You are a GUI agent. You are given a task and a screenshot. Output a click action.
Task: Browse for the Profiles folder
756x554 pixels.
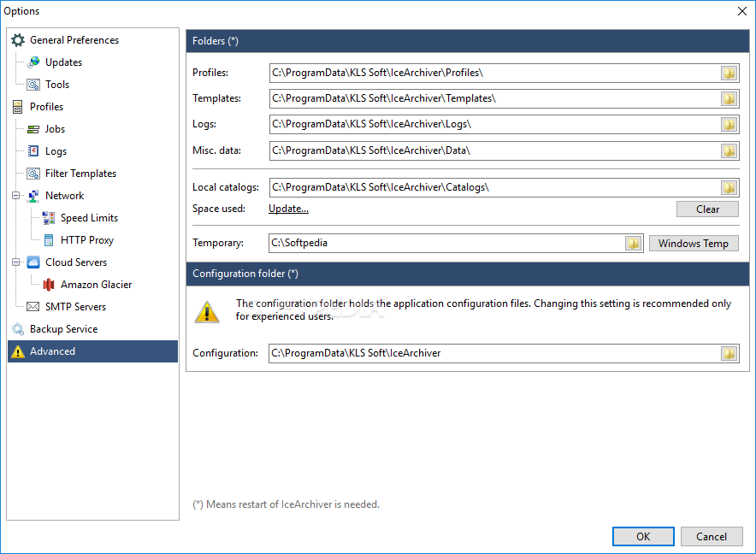(729, 74)
